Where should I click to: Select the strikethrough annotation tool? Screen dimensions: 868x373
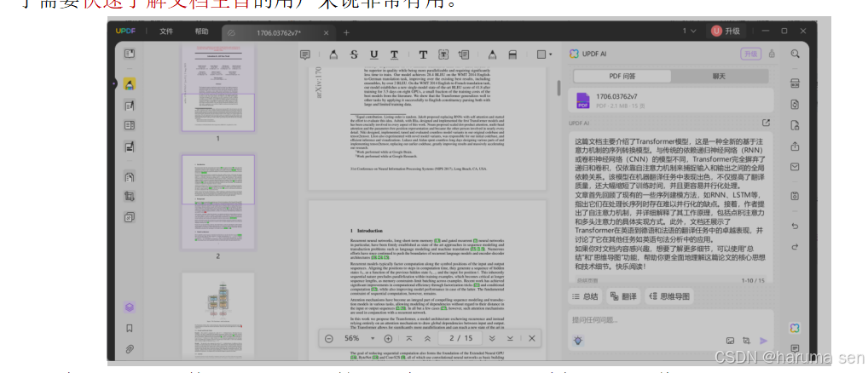coord(355,55)
